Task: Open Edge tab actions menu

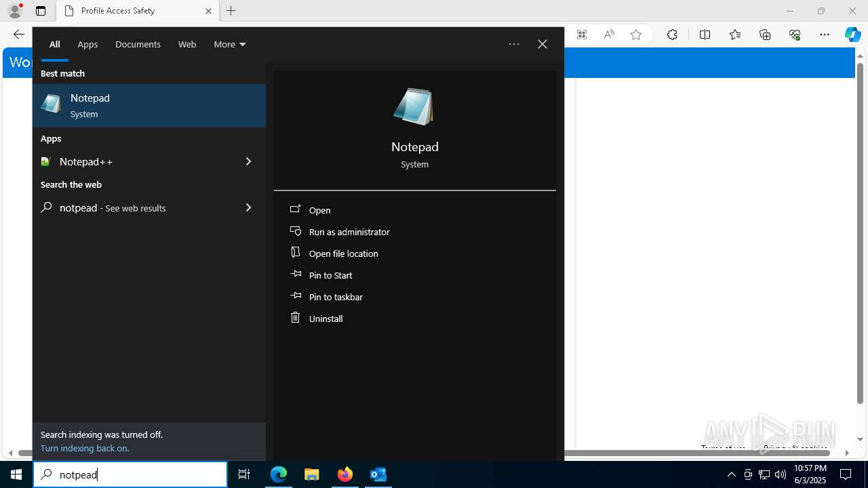Action: (x=41, y=11)
